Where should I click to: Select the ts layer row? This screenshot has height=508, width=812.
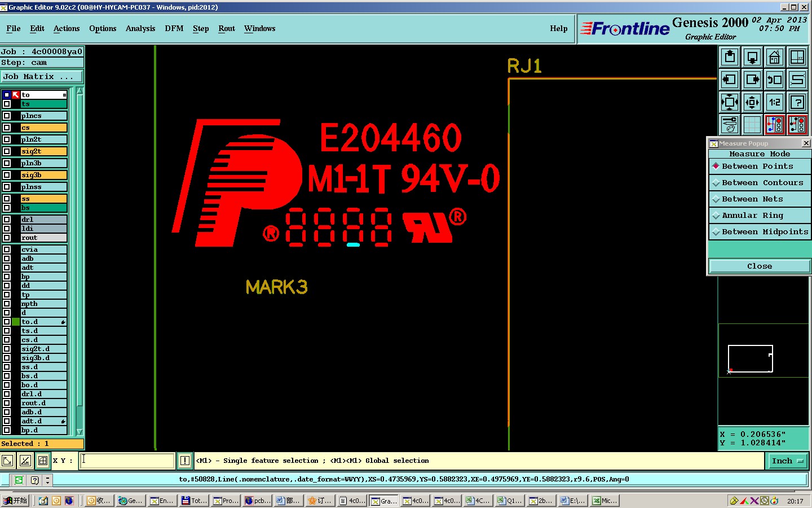tap(43, 104)
